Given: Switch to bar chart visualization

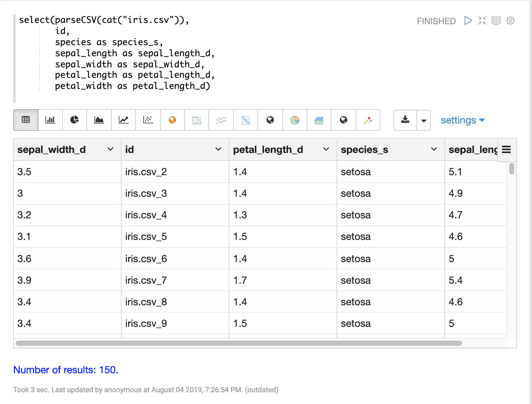Looking at the screenshot, I should [x=50, y=120].
